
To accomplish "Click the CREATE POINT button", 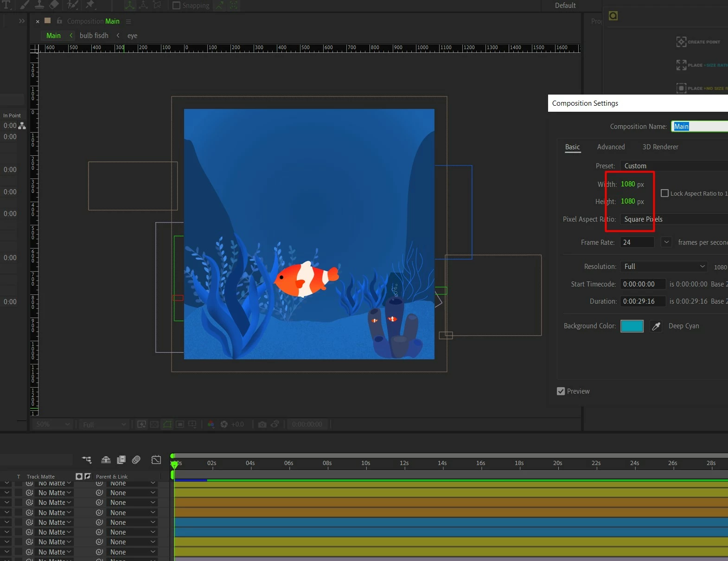I will click(698, 42).
